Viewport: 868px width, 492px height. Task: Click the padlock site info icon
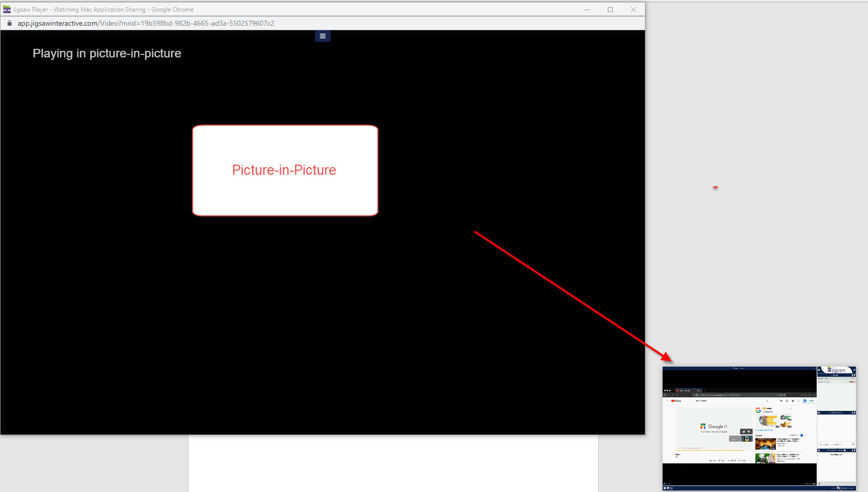(9, 23)
